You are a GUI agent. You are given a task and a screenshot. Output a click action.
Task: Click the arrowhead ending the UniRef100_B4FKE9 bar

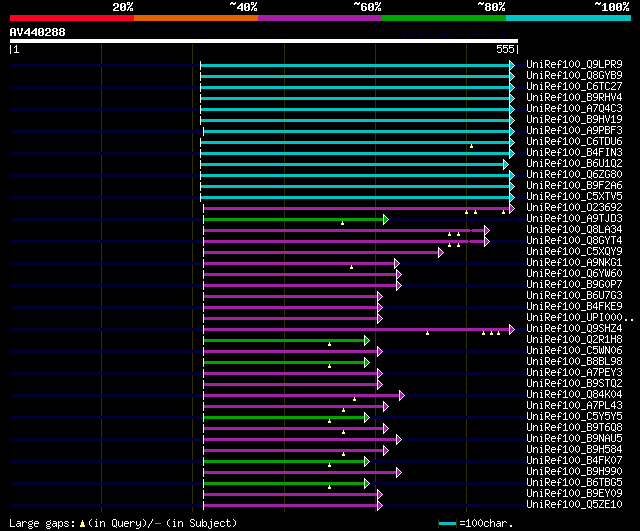[x=380, y=308]
